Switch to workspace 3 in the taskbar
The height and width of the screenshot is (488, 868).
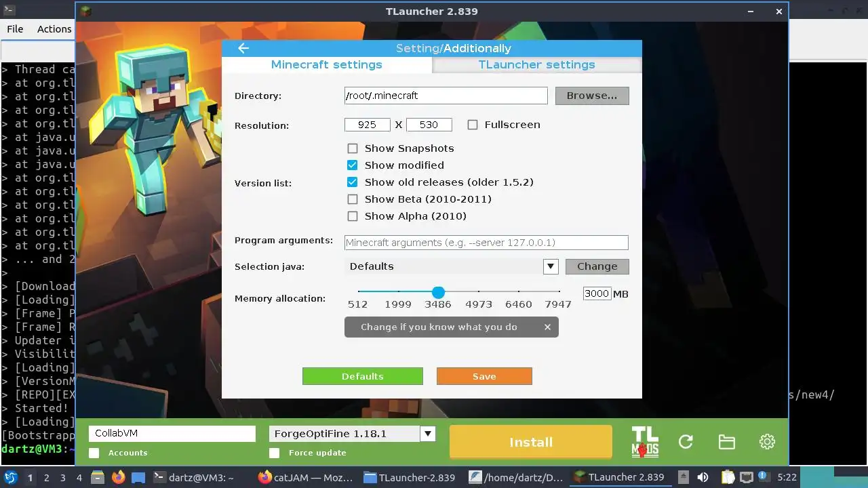pyautogui.click(x=62, y=477)
